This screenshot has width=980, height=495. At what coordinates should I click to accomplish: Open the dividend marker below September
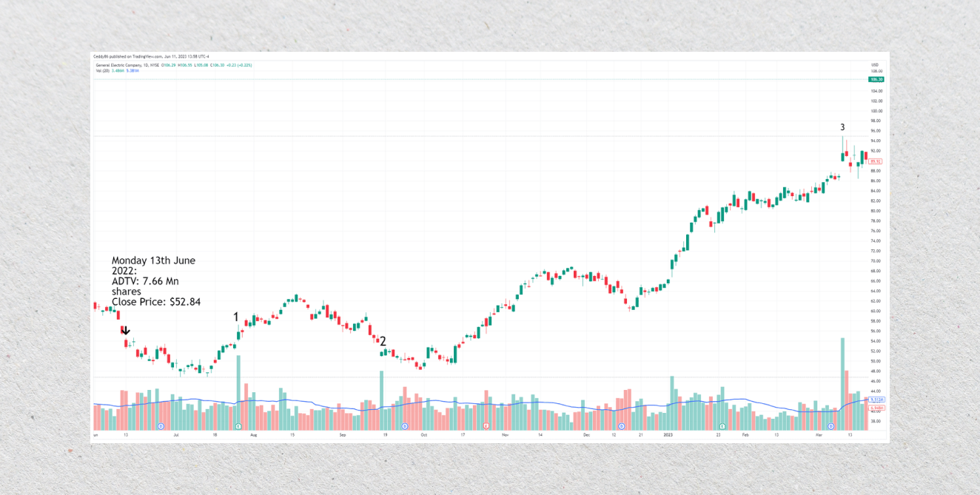[404, 425]
